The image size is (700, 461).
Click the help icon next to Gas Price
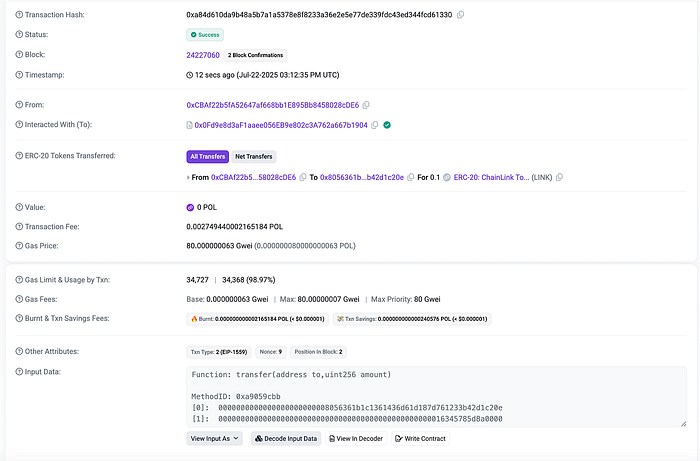point(17,245)
